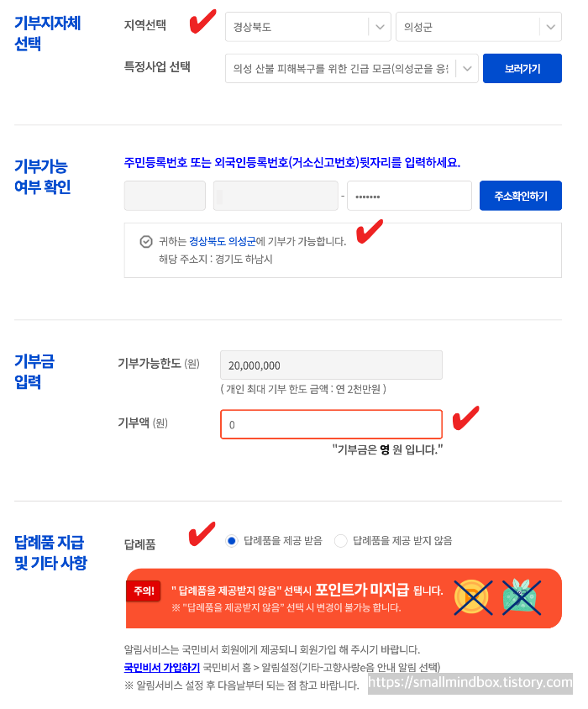Click the red checkmark next to 지역선택
The width and height of the screenshot is (588, 709).
202,21
